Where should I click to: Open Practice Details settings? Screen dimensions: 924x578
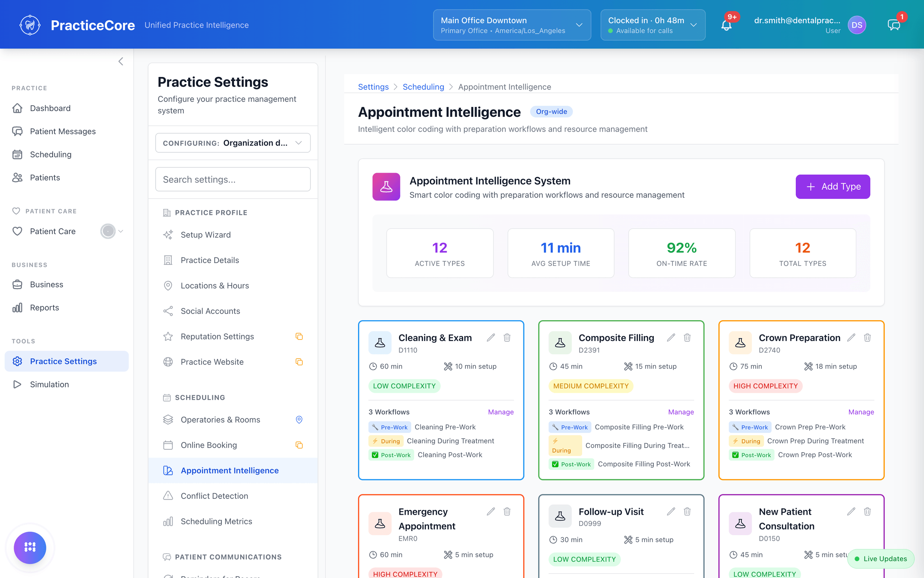click(x=233, y=260)
